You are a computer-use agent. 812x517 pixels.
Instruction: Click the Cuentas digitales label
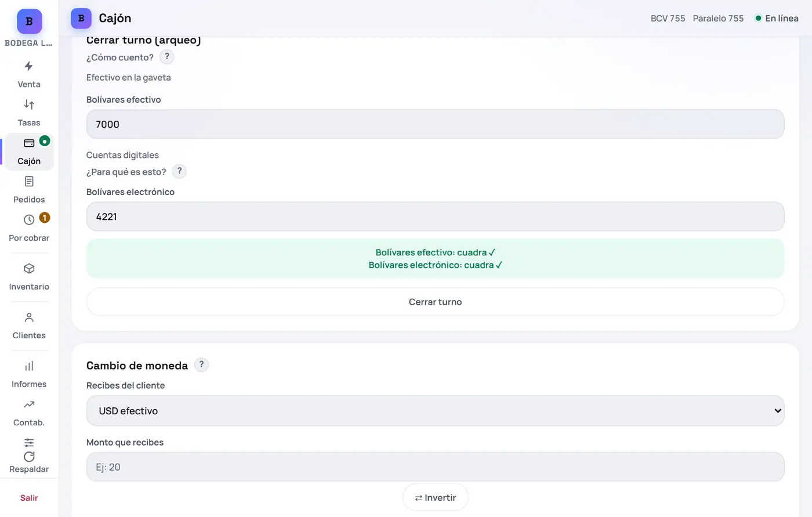(122, 155)
